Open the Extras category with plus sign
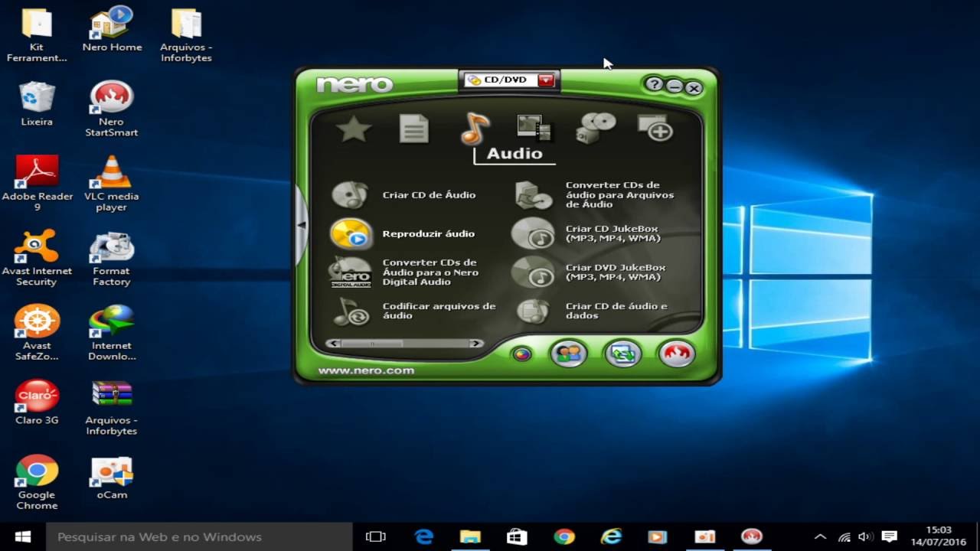 [x=655, y=128]
